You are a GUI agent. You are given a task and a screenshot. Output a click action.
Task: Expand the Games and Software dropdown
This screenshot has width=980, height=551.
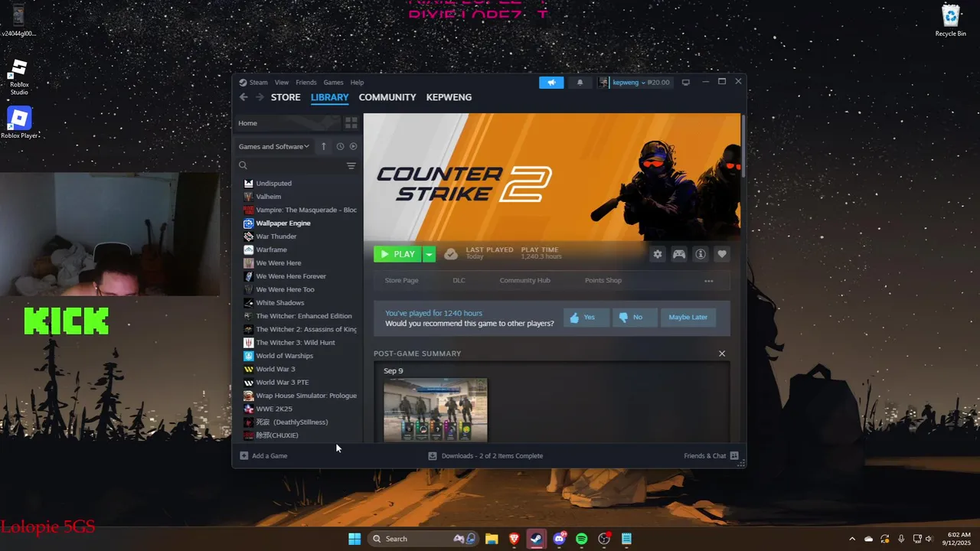274,146
